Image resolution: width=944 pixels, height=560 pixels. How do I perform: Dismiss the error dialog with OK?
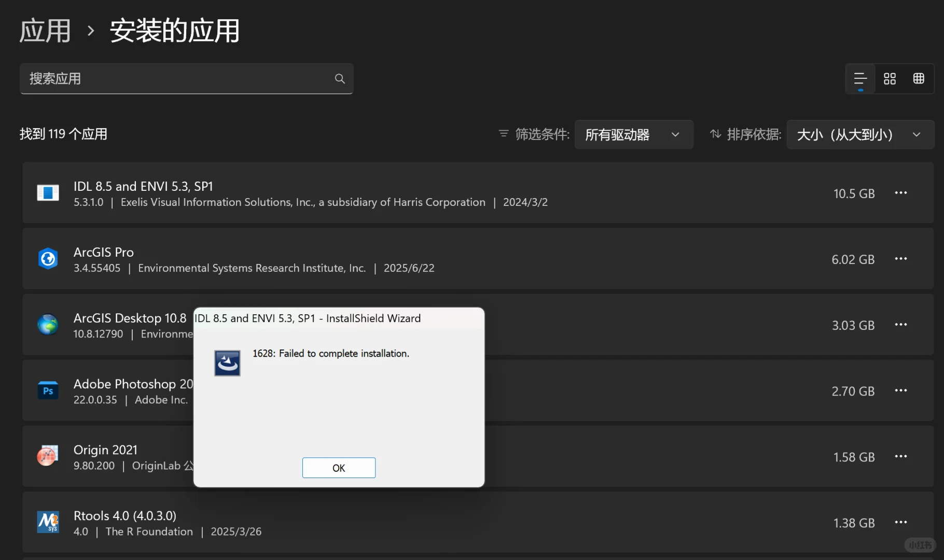click(x=339, y=467)
